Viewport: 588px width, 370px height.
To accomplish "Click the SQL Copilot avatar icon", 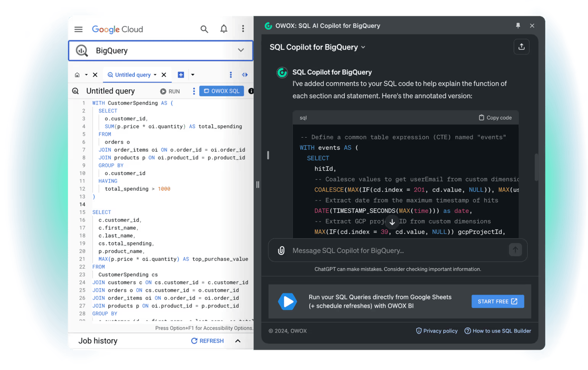I will click(282, 73).
